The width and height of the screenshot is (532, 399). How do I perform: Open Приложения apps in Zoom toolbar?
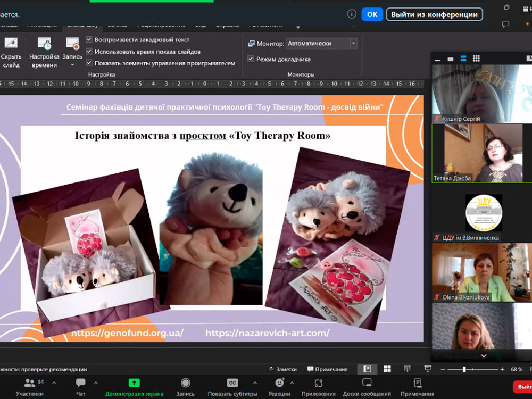coord(318,383)
